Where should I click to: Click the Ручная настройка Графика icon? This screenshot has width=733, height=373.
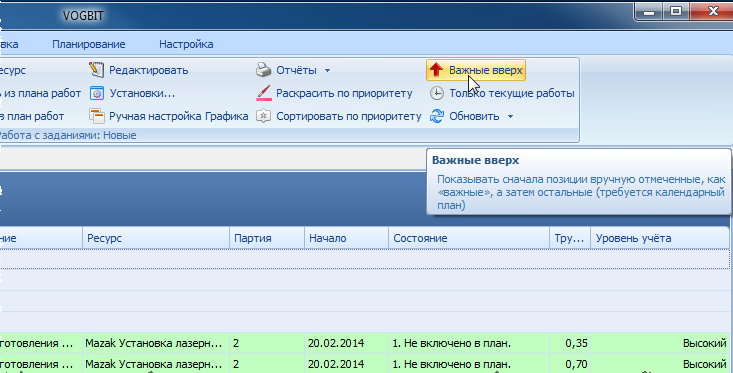coord(96,116)
